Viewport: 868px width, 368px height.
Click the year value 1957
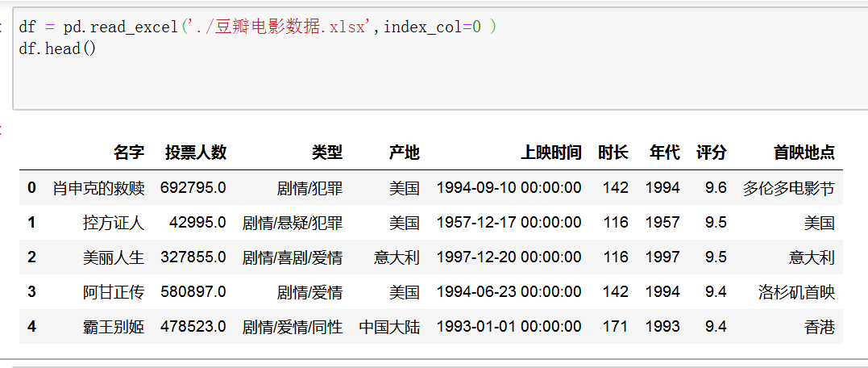coord(662,223)
